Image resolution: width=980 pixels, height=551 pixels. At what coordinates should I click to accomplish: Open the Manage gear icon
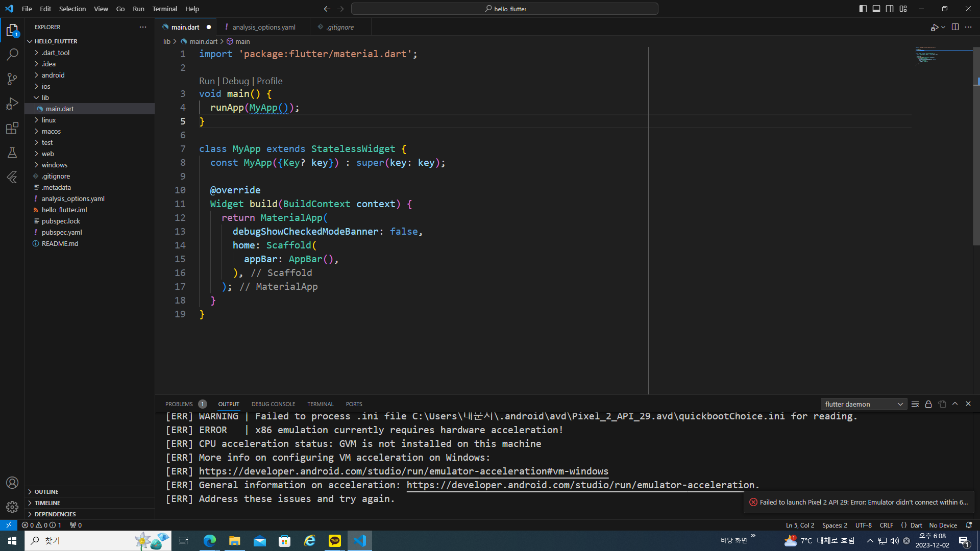point(12,507)
